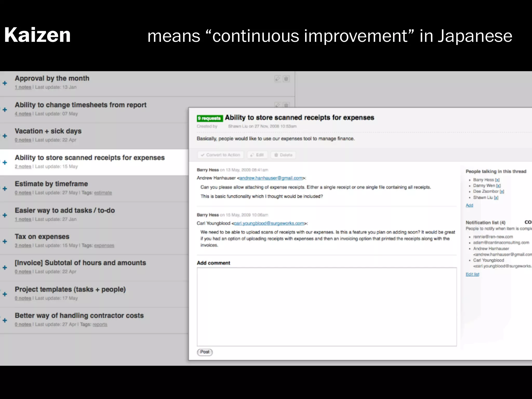Expand 'Better way of handling contractor costs' plus
Viewport: 532px width, 399px height.
click(x=5, y=320)
